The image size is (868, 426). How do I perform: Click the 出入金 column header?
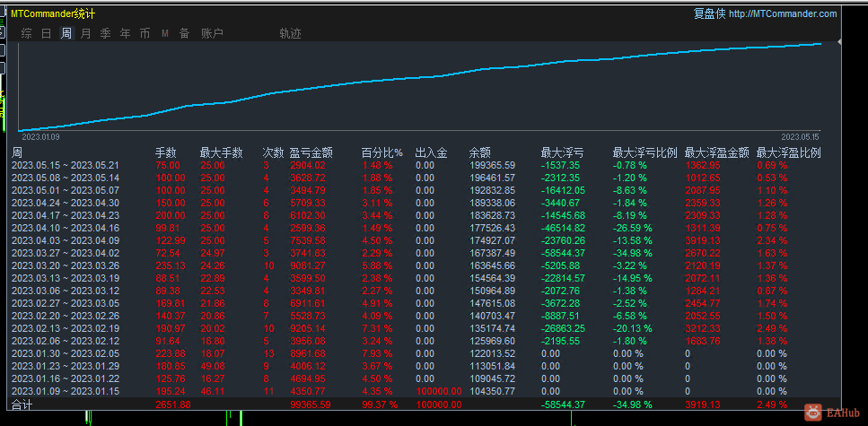(431, 152)
